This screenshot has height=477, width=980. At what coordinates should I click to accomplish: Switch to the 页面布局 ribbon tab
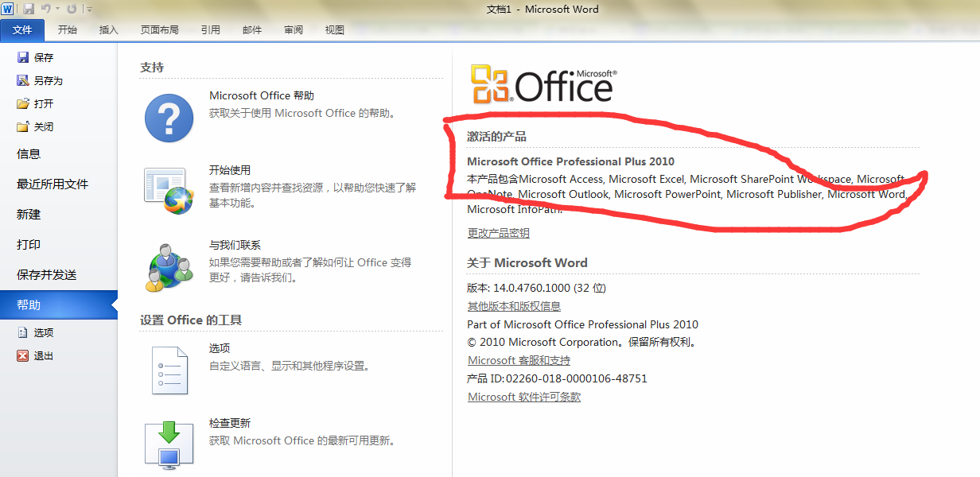point(159,30)
